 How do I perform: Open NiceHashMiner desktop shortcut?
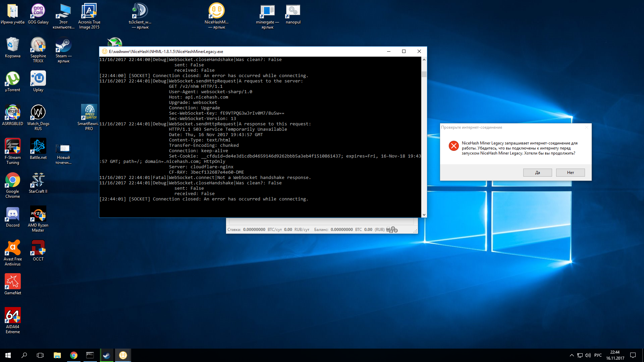(216, 12)
